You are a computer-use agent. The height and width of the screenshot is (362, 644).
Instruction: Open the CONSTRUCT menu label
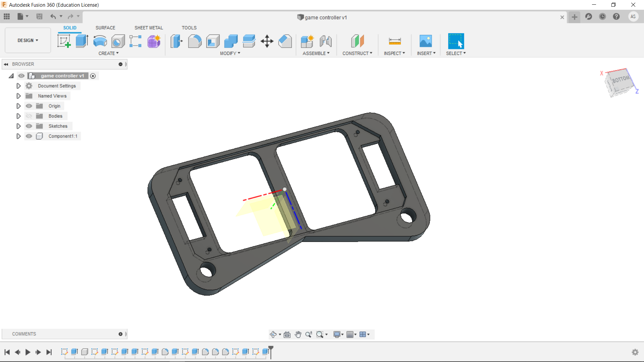tap(357, 53)
